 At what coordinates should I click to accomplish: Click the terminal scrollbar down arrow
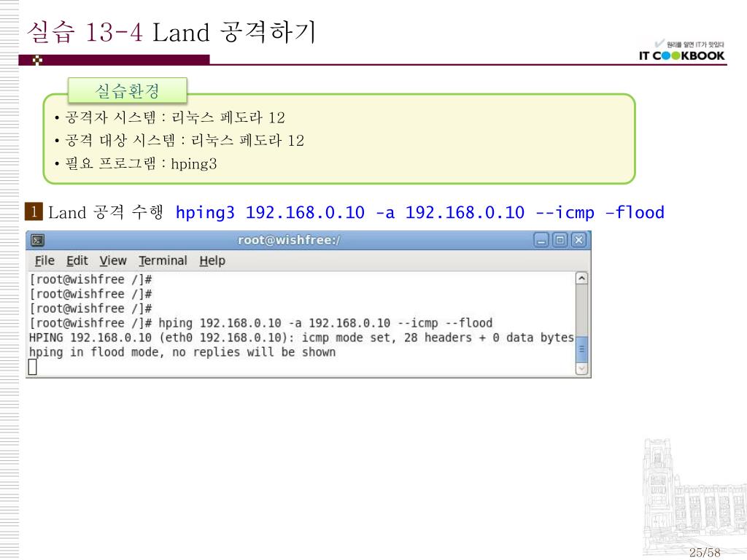point(581,368)
